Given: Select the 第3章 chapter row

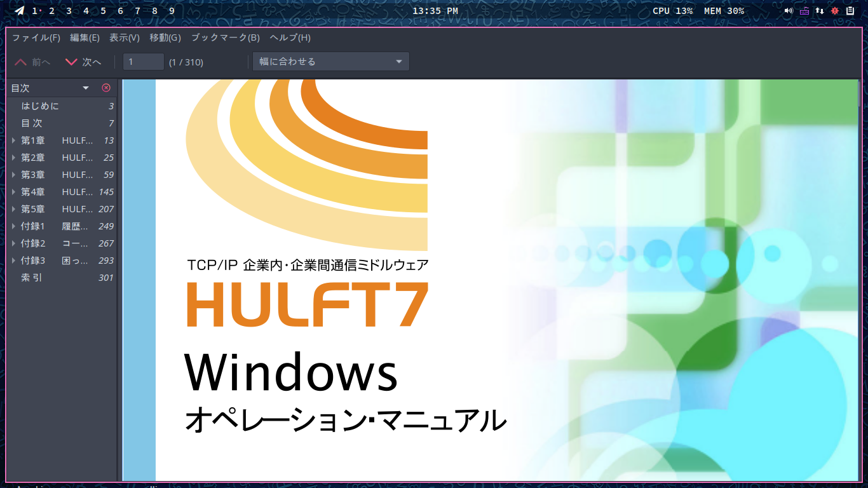Looking at the screenshot, I should 62,175.
